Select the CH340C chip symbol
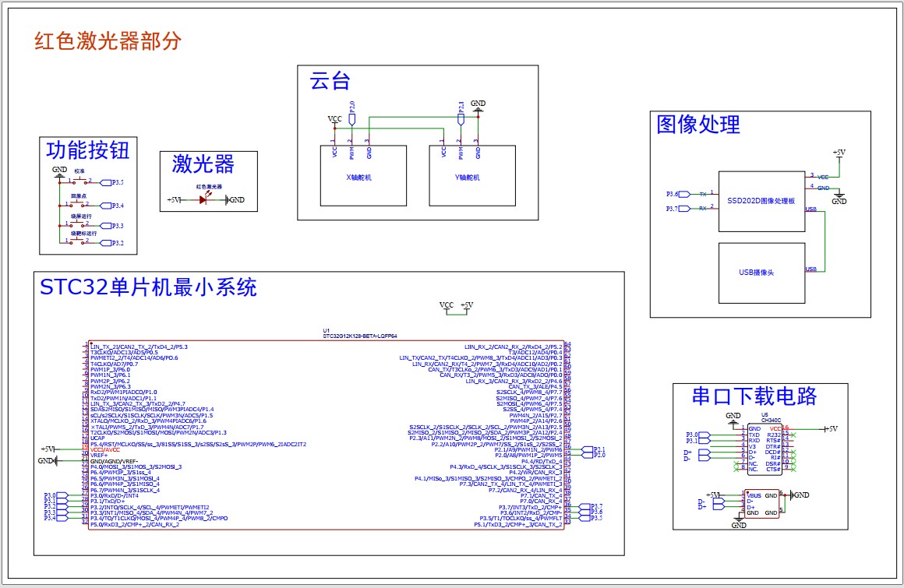The height and width of the screenshot is (588, 904). [x=765, y=449]
